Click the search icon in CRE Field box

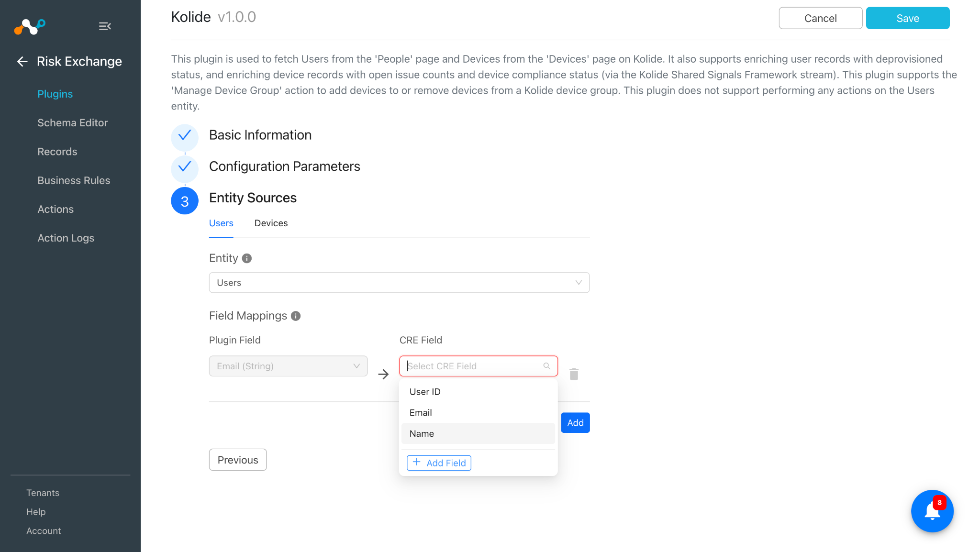tap(546, 366)
